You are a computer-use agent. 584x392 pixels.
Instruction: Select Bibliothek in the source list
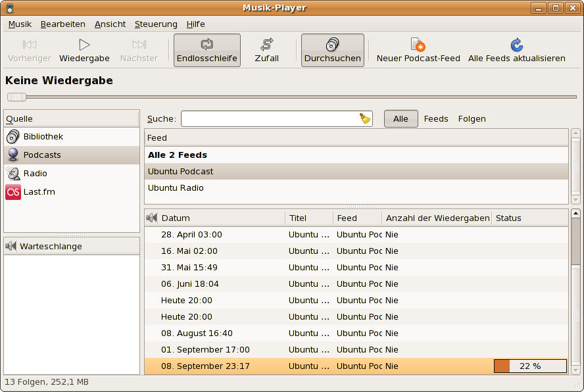click(x=43, y=136)
